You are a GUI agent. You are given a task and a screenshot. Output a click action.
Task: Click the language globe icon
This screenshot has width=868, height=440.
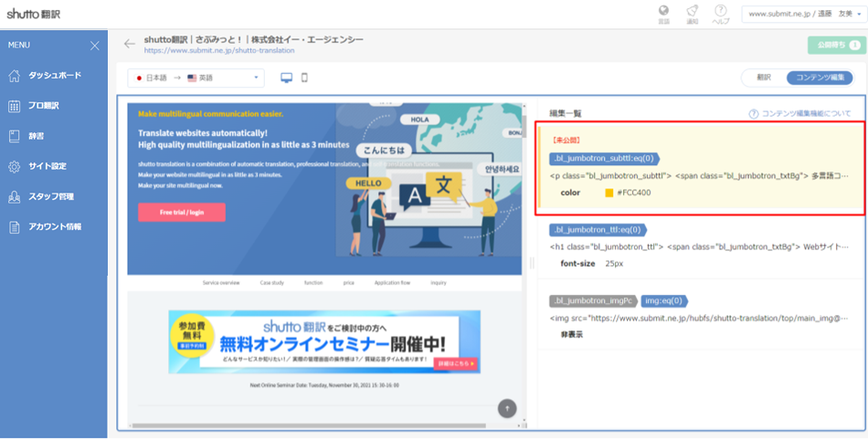point(663,11)
